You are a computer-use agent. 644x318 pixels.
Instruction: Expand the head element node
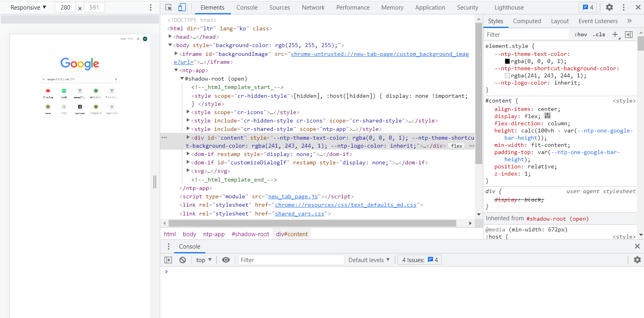pyautogui.click(x=170, y=36)
